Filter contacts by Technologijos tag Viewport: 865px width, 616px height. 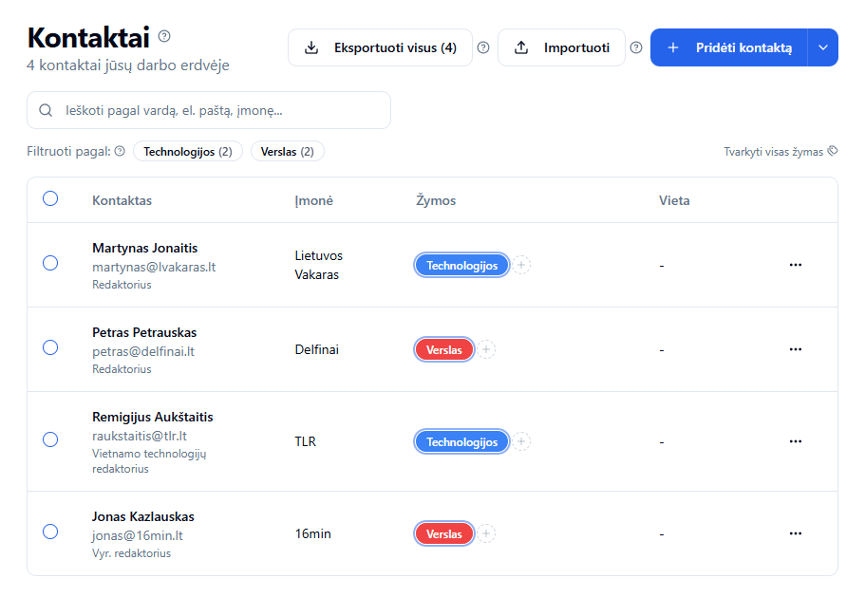click(x=188, y=151)
